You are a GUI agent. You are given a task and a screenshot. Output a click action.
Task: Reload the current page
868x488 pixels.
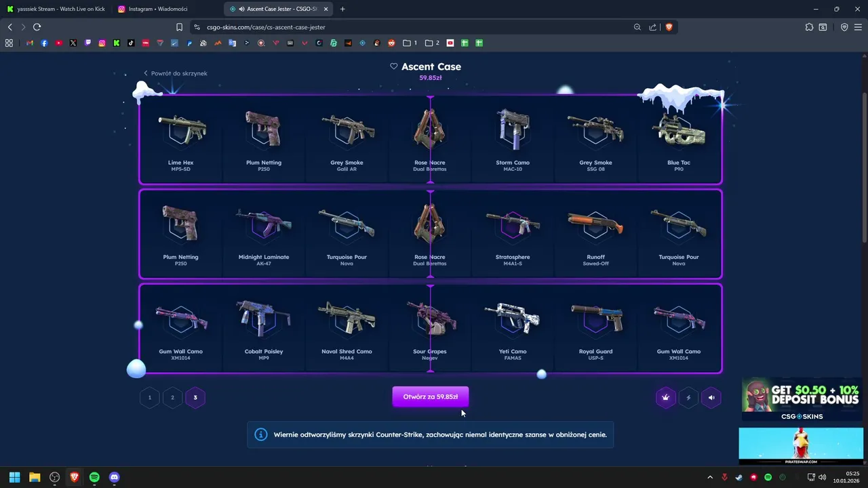(x=37, y=27)
